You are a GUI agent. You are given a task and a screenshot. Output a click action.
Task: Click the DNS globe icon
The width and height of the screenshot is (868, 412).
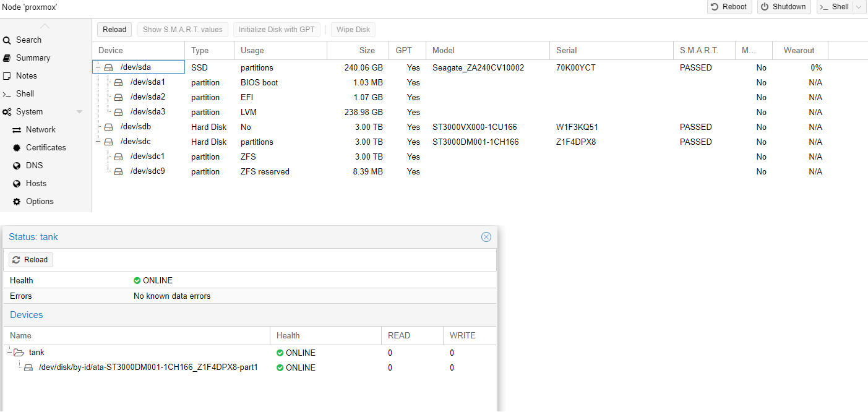(x=17, y=166)
